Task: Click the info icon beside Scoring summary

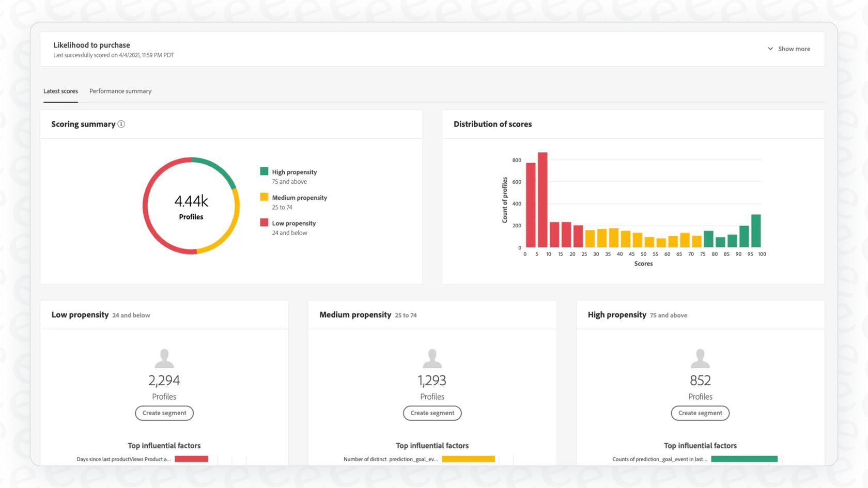Action: 121,124
